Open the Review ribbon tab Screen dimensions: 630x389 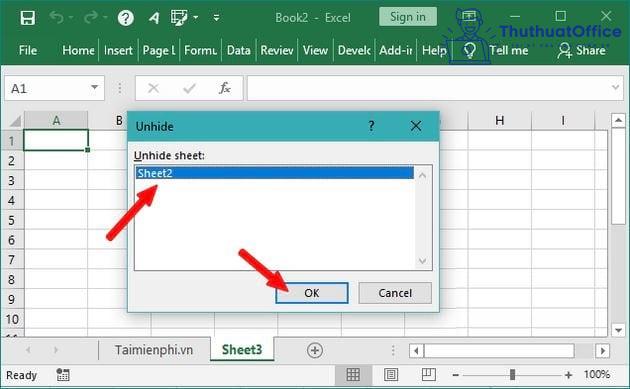[277, 50]
